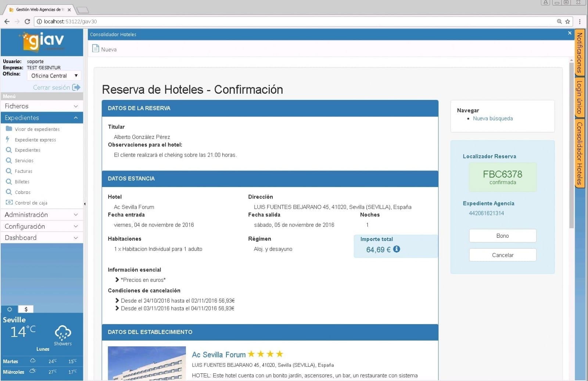Click the Cancelar button
Image resolution: width=588 pixels, height=381 pixels.
502,255
